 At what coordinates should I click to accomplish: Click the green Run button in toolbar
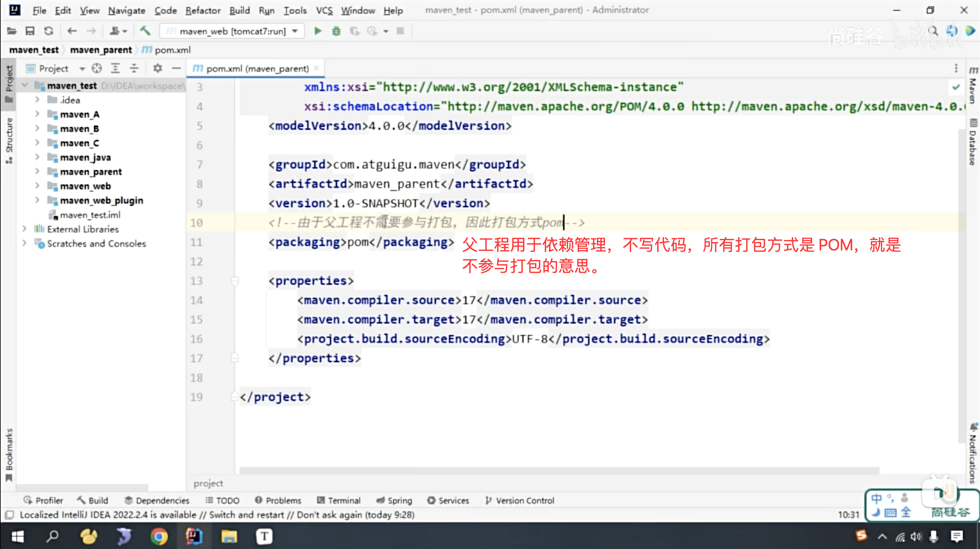(x=318, y=31)
